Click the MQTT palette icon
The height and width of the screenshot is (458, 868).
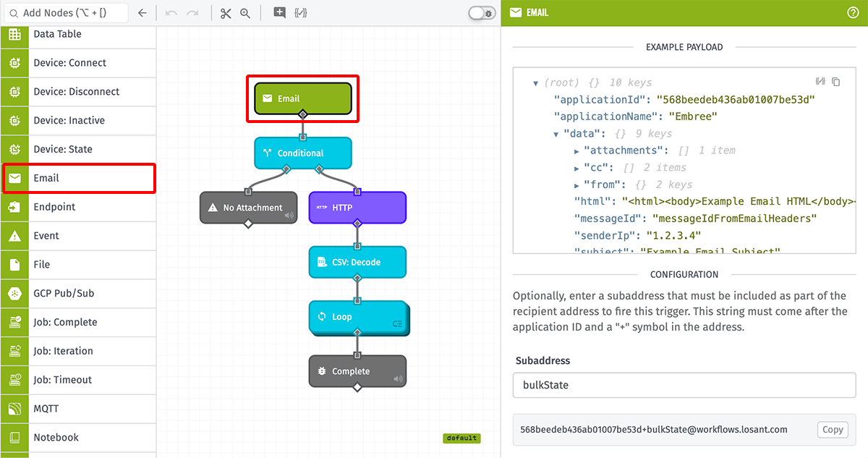coord(14,409)
